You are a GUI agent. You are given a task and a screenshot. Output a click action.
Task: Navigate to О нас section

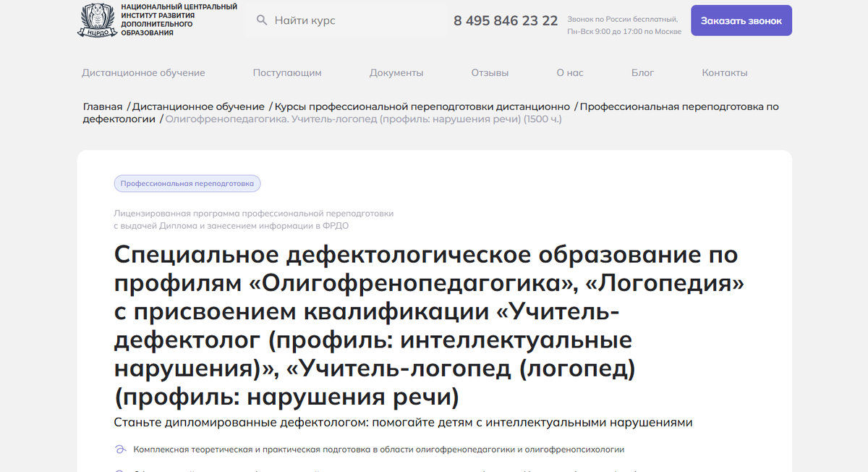tap(569, 72)
